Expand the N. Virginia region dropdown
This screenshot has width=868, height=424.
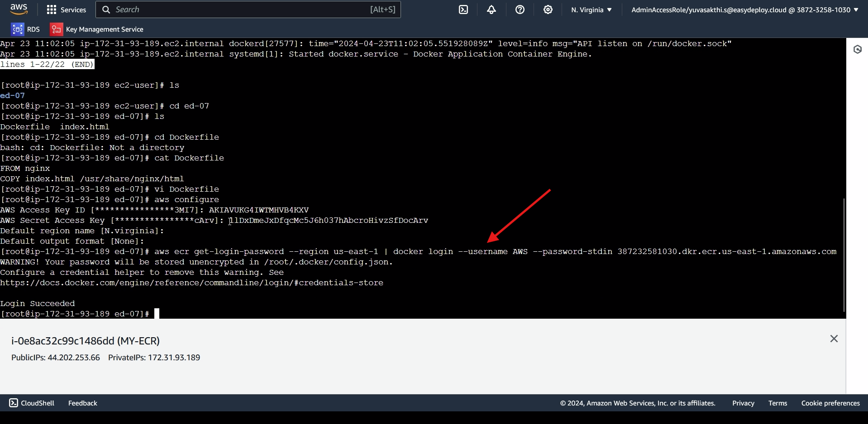[591, 9]
